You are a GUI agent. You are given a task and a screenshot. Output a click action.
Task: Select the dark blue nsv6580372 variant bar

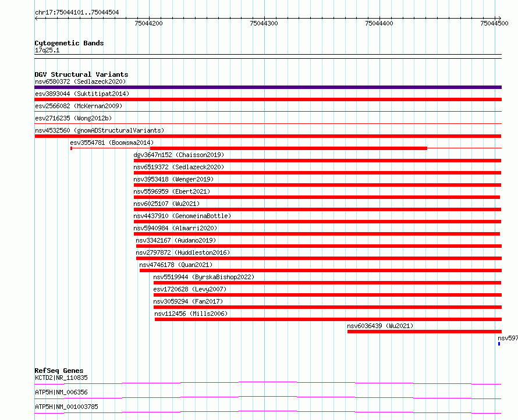pyautogui.click(x=268, y=87)
